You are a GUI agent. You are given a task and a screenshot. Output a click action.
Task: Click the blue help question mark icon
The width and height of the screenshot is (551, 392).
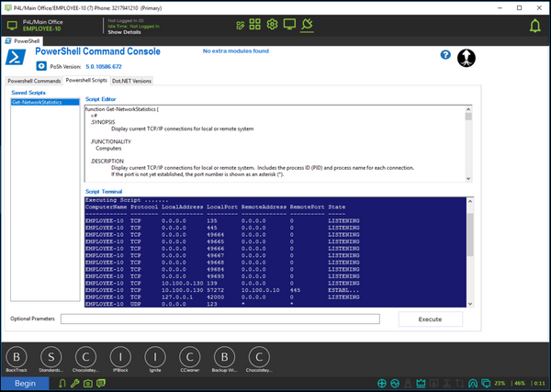coord(445,55)
